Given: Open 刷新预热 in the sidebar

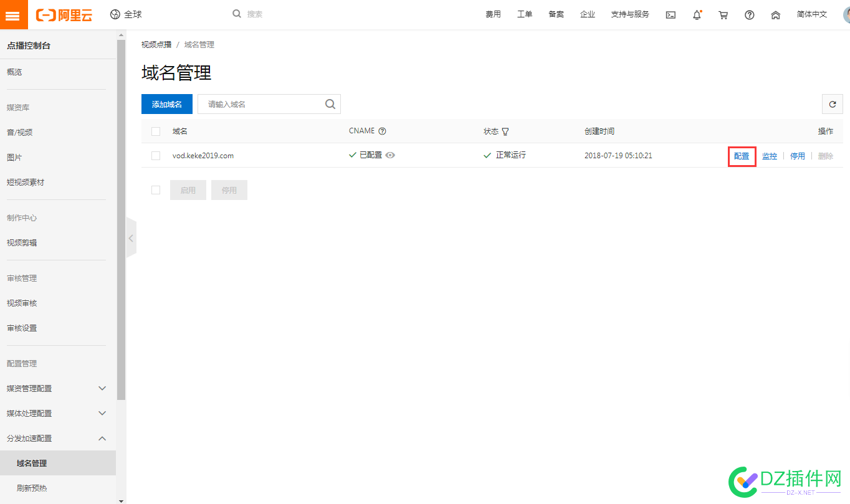Looking at the screenshot, I should (32, 488).
